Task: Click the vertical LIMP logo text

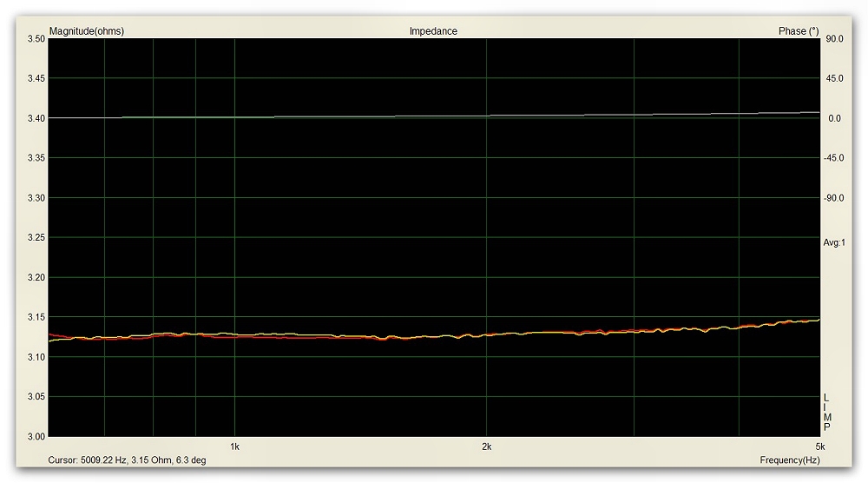Action: click(x=826, y=413)
